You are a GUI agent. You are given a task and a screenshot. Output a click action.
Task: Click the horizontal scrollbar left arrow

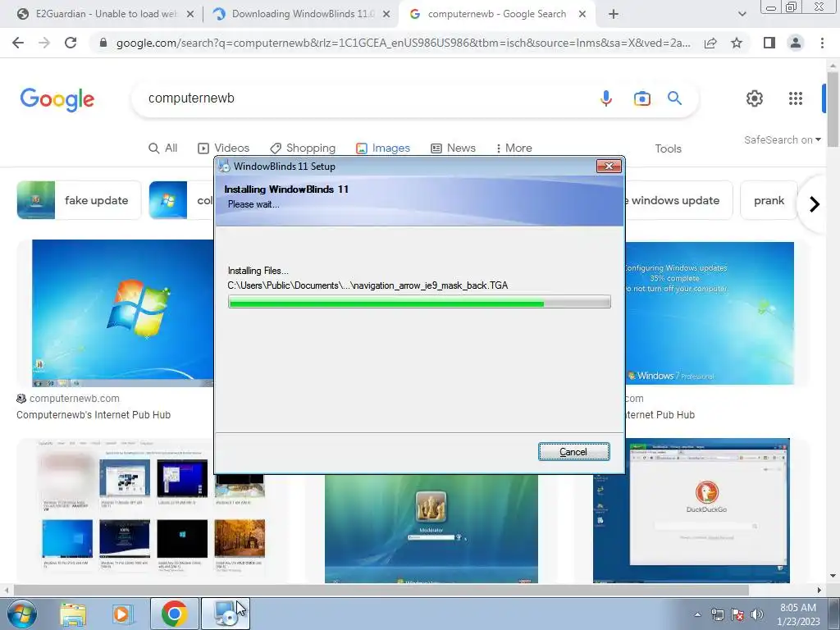coord(6,590)
